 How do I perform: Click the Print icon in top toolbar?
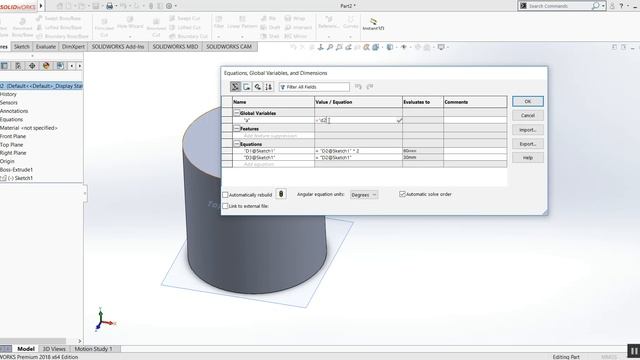click(x=109, y=6)
